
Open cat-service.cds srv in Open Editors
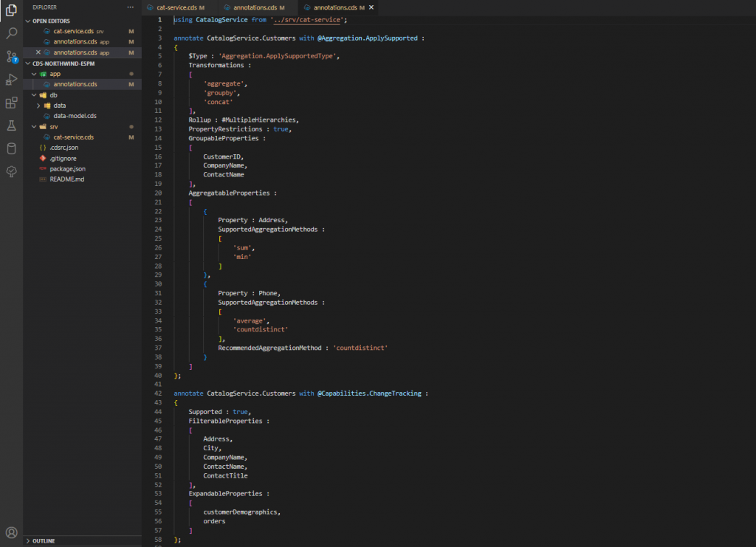tap(82, 31)
